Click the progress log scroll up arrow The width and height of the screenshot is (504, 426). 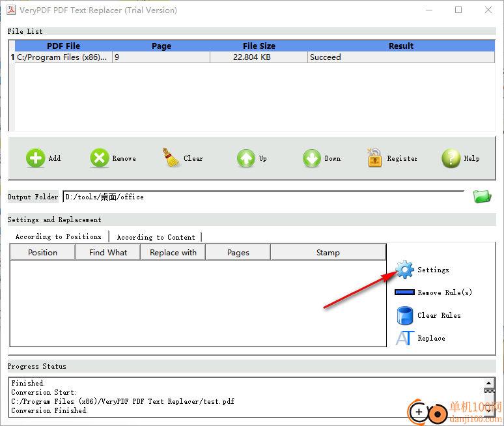coord(488,382)
